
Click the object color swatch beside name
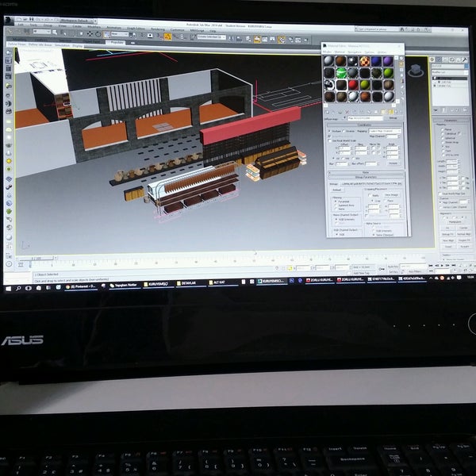tap(466, 66)
